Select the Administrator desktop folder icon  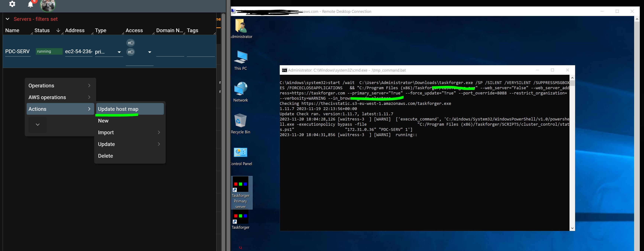[x=241, y=28]
